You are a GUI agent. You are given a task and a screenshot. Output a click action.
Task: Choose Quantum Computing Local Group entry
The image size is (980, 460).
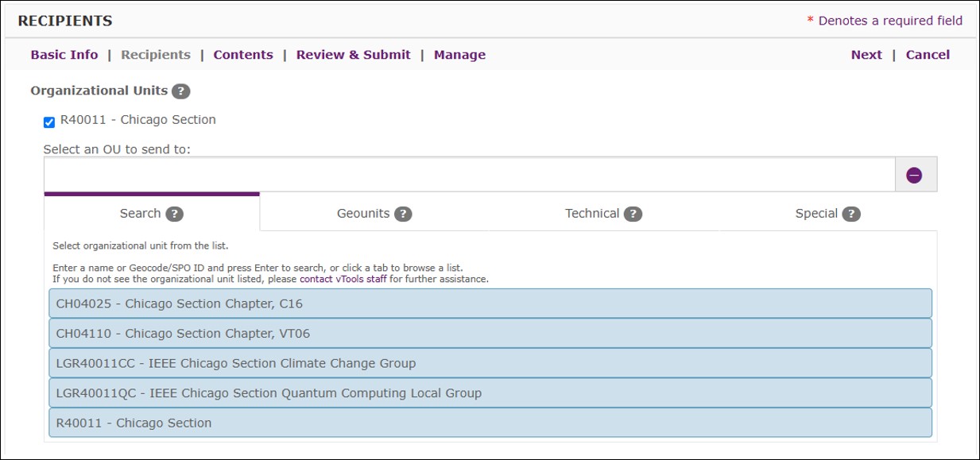[x=490, y=393]
